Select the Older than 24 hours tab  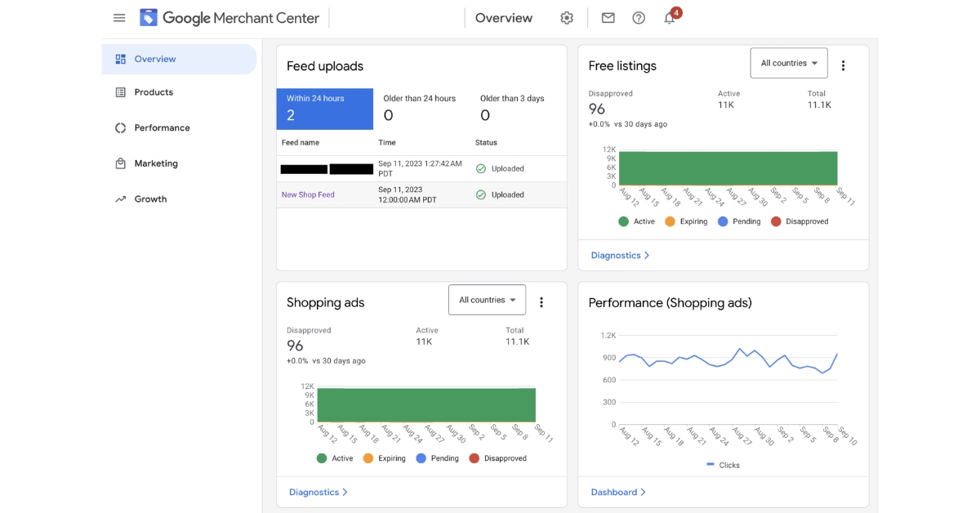421,109
